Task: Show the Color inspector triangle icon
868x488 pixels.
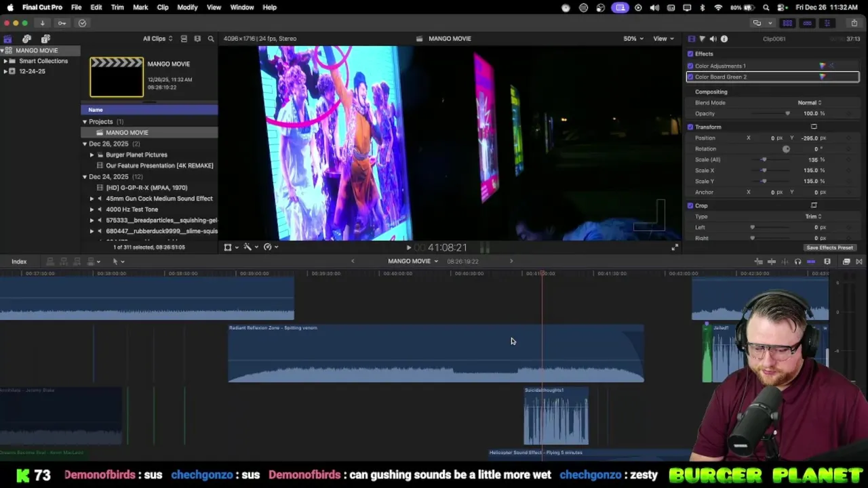Action: pyautogui.click(x=702, y=39)
